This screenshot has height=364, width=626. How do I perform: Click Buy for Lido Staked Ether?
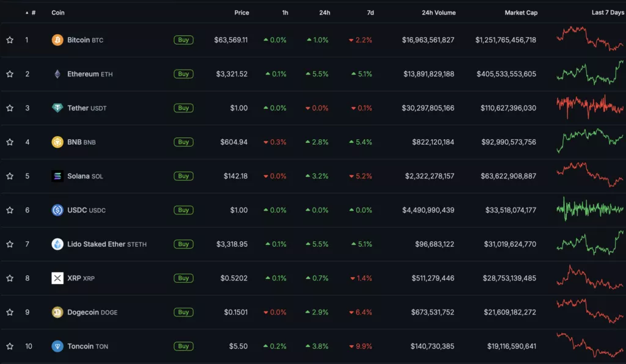183,244
